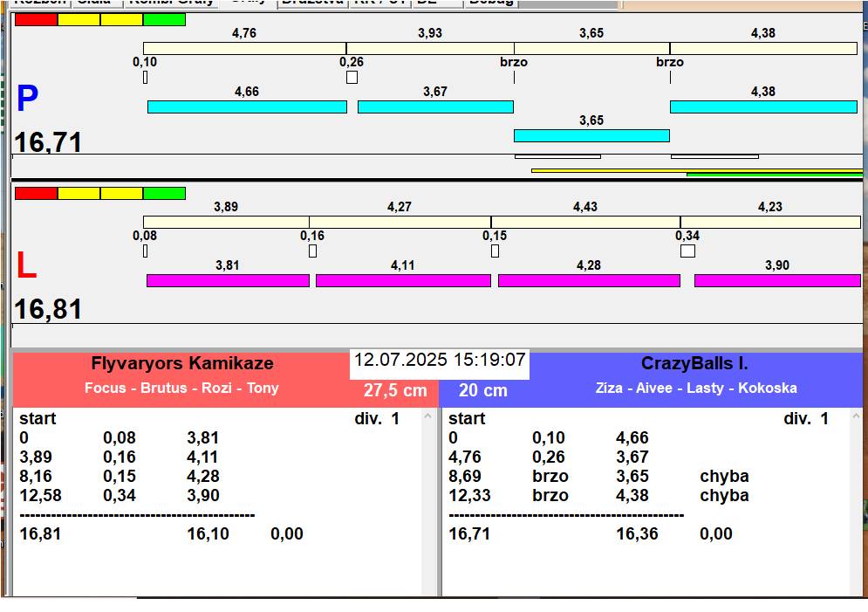This screenshot has height=612, width=868.
Task: Select the magenta 4,28 run bar
Action: coord(589,281)
